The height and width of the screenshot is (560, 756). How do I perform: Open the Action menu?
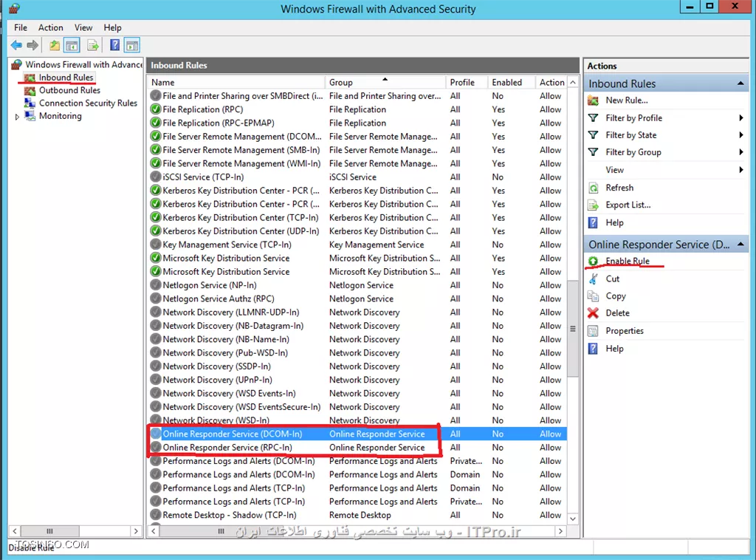click(51, 27)
